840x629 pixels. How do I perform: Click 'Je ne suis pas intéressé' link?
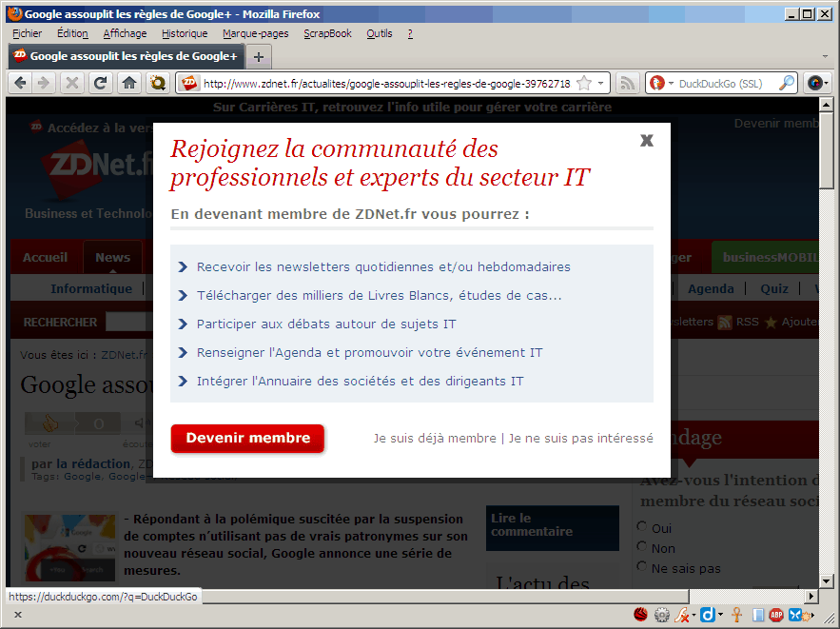pos(580,439)
